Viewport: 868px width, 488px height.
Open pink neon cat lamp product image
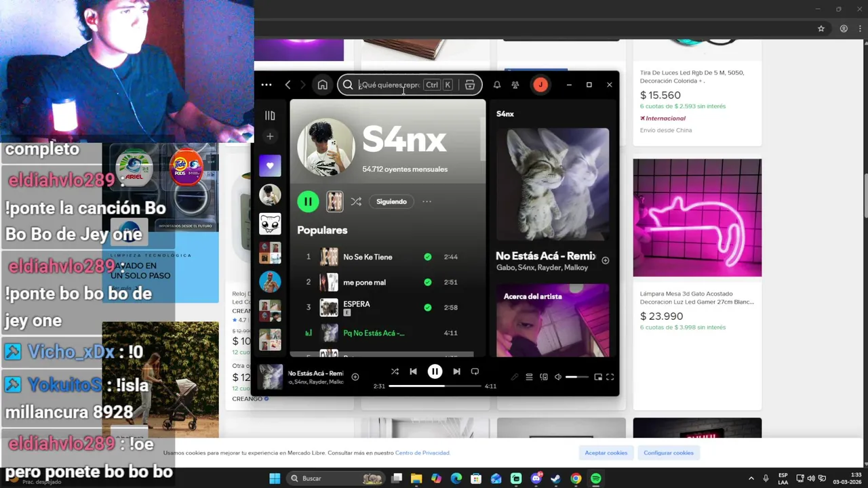(697, 218)
